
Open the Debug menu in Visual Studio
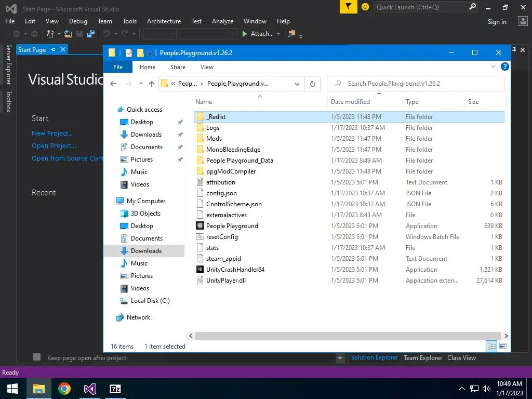78,21
